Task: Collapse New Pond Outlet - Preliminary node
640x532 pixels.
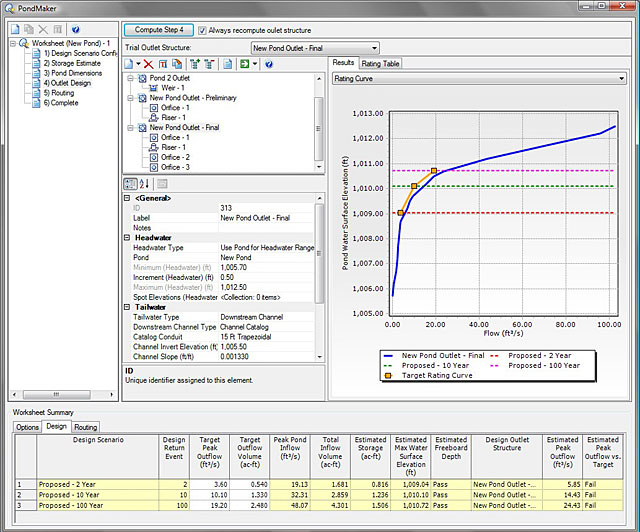Action: (x=130, y=98)
